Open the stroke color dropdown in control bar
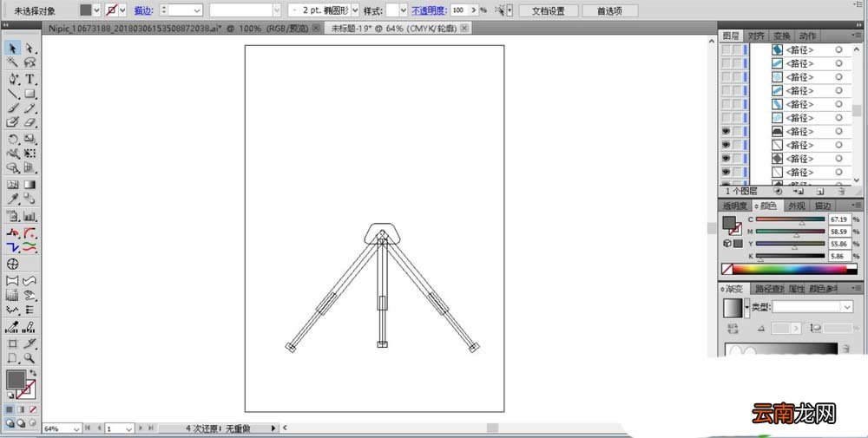Viewport: 868px width, 438px height. coord(122,10)
